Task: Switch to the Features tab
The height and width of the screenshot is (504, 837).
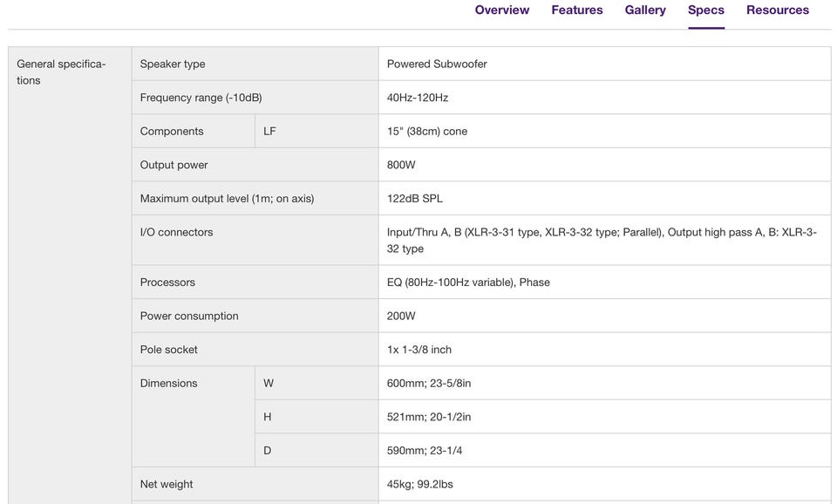Action: coord(577,10)
